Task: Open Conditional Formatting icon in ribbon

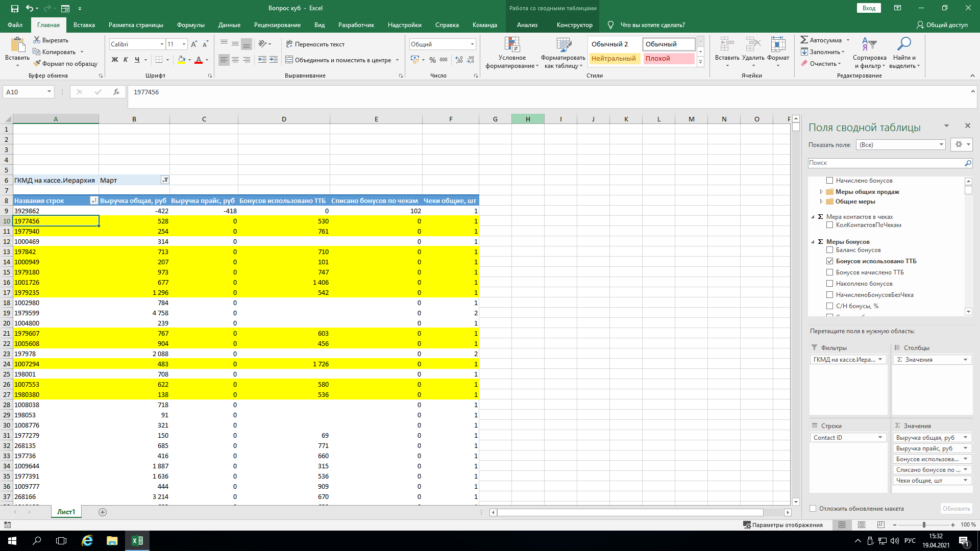Action: (x=512, y=45)
